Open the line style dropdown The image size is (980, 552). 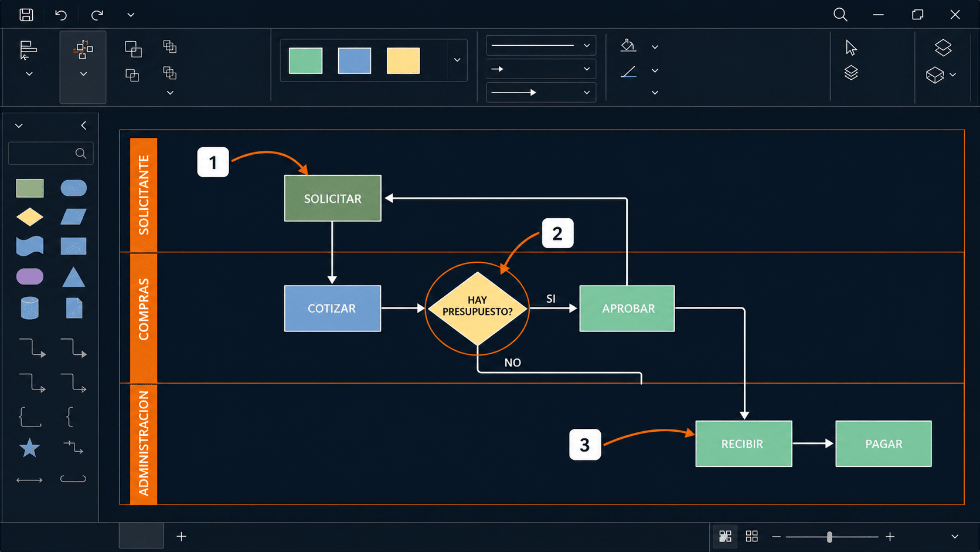[541, 45]
